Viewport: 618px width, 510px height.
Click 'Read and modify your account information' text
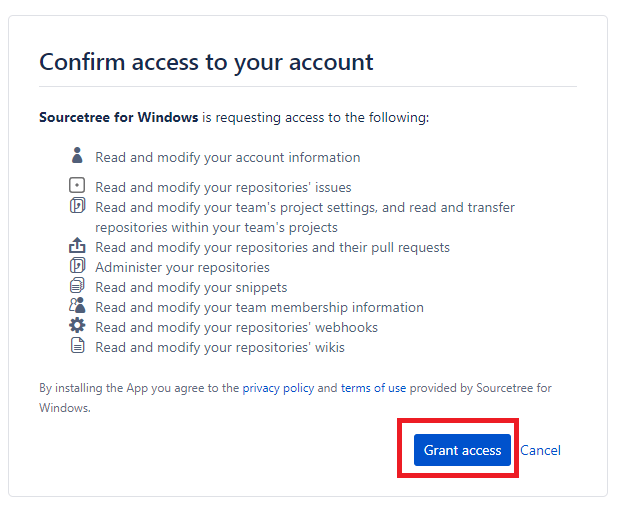coord(228,157)
